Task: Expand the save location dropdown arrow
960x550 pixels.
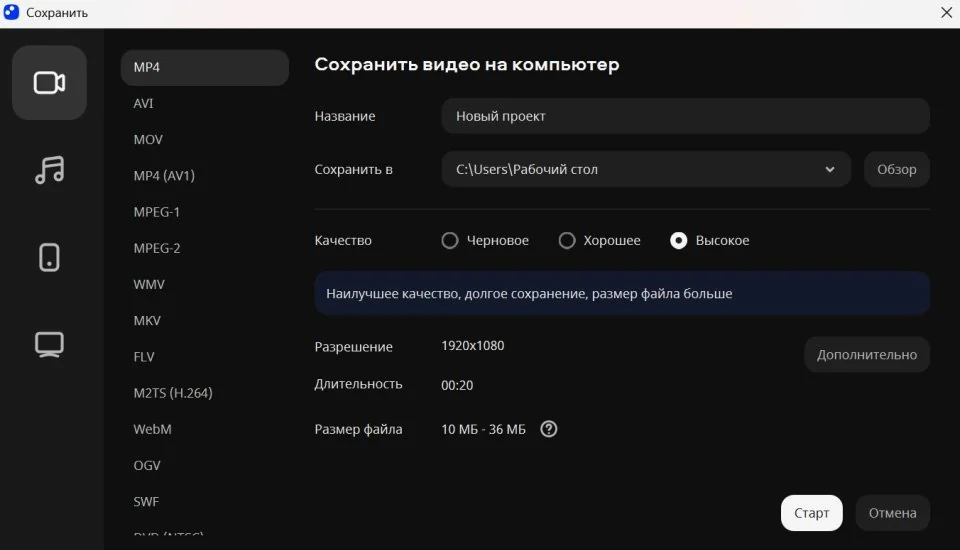Action: [830, 170]
